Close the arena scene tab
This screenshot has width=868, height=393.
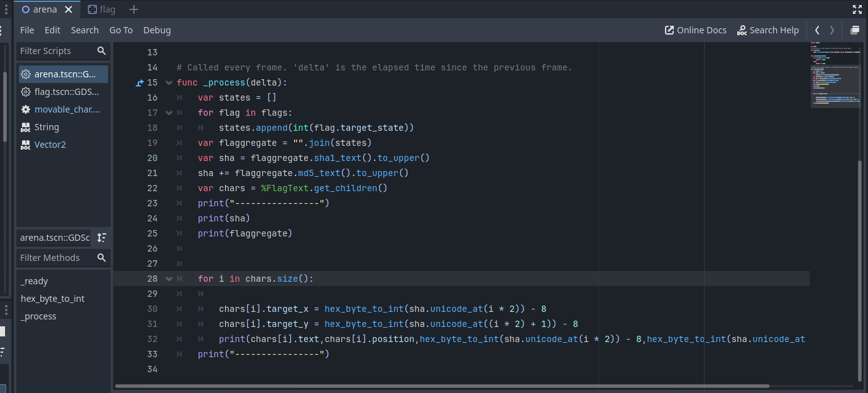pos(69,9)
